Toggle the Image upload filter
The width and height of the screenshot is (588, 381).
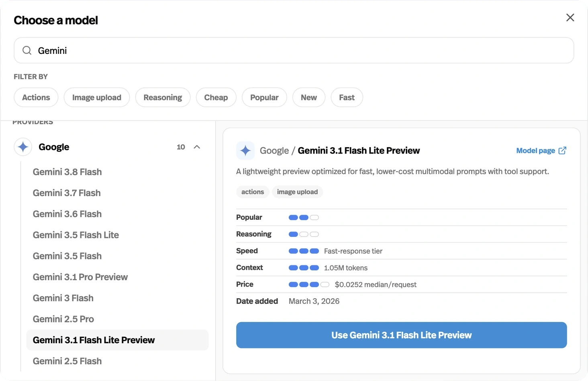coord(97,97)
